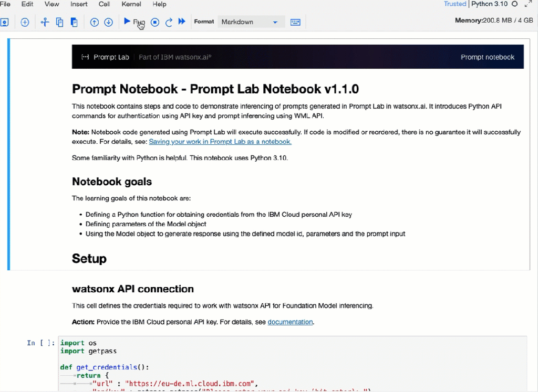Run the selected cell
This screenshot has width=538, height=392.
pyautogui.click(x=134, y=22)
